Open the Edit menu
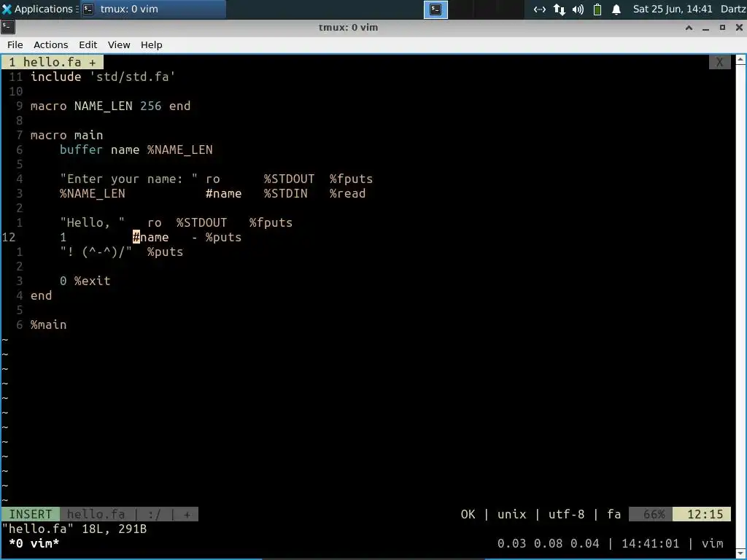The image size is (747, 560). (88, 44)
